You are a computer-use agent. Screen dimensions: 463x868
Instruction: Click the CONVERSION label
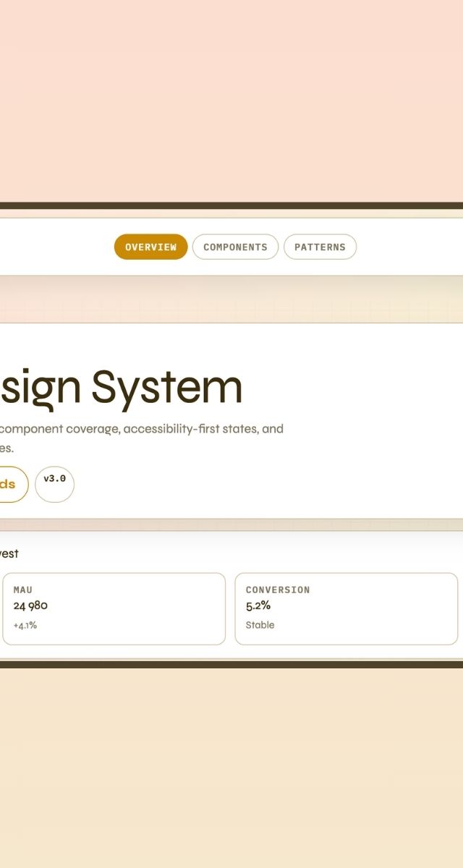pos(278,590)
